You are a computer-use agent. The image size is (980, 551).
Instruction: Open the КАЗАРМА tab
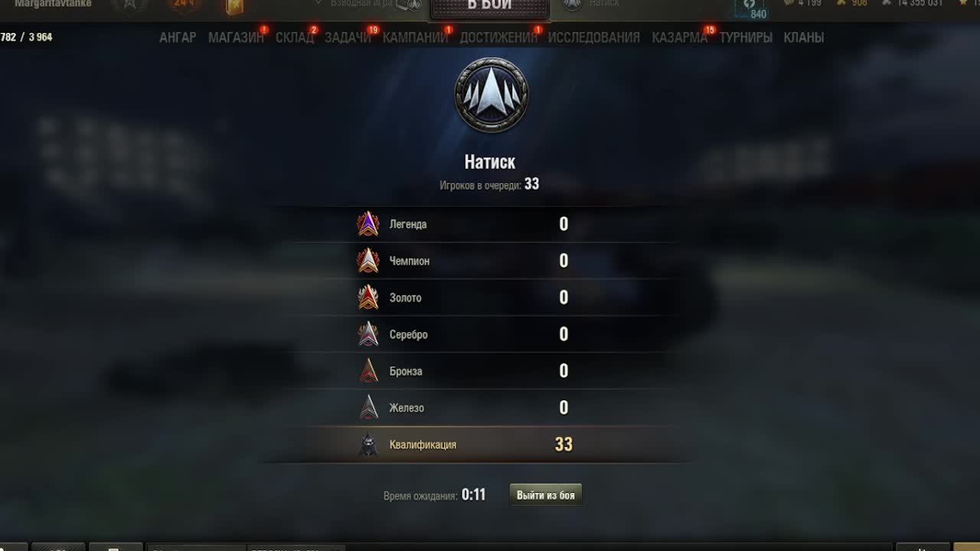pyautogui.click(x=680, y=37)
